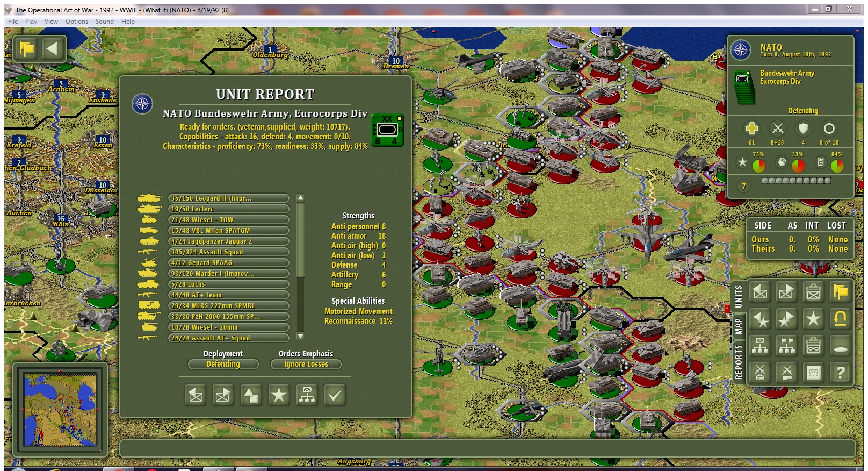Click the yellow flags button at top-left of map
The image size is (868, 471).
(27, 49)
